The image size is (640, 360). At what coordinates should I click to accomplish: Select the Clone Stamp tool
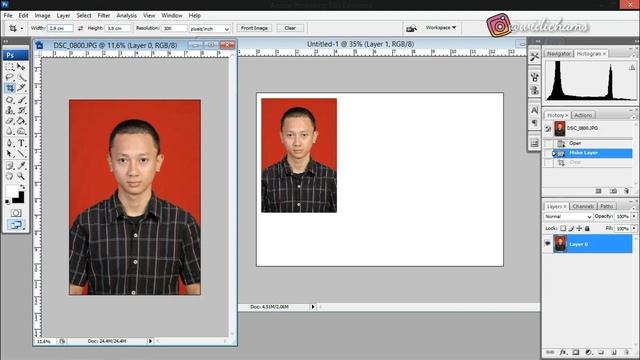9,110
